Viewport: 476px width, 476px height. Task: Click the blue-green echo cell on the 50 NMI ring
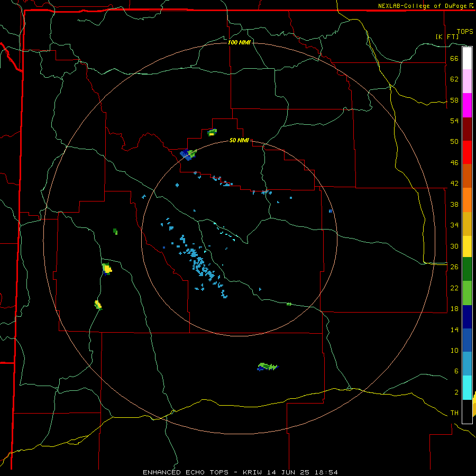(x=188, y=154)
